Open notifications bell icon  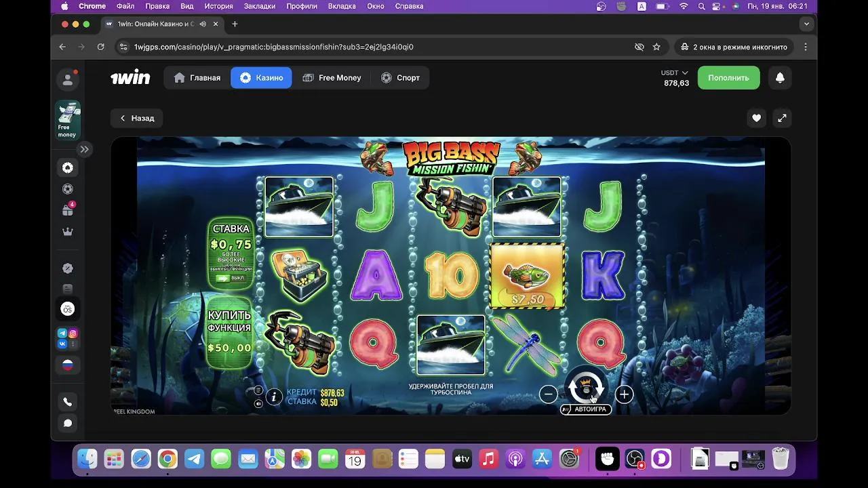point(780,78)
